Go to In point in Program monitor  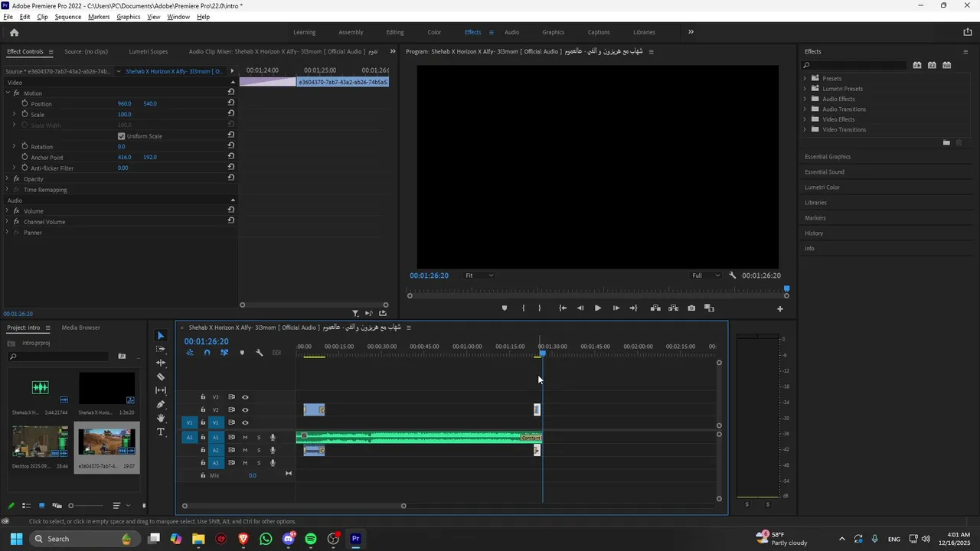click(563, 308)
